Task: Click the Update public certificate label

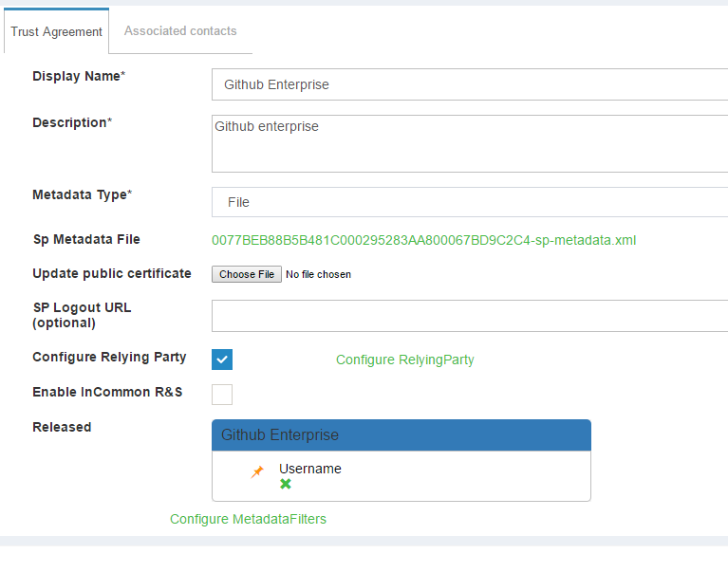Action: click(111, 273)
